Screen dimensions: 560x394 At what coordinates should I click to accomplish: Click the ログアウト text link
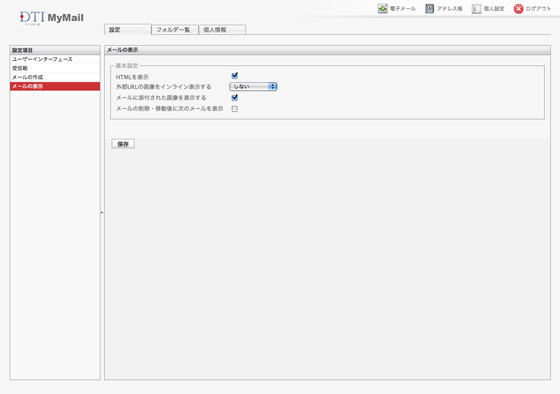click(x=539, y=9)
